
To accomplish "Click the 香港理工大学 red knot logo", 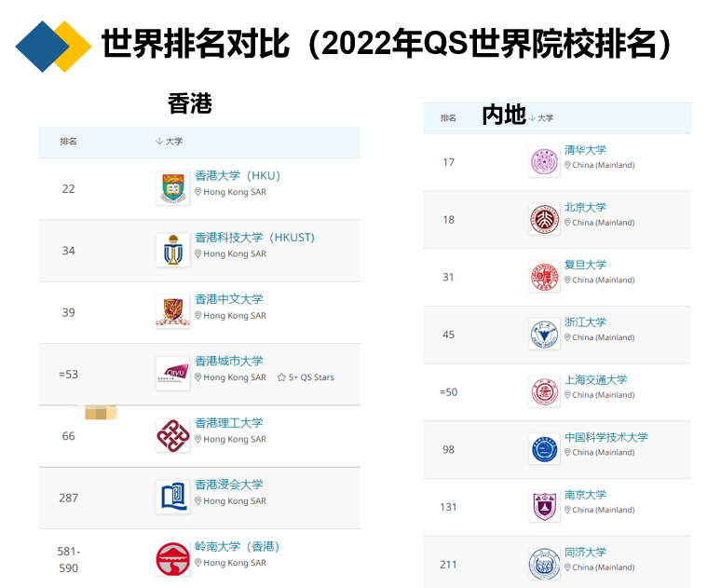I will coord(173,435).
